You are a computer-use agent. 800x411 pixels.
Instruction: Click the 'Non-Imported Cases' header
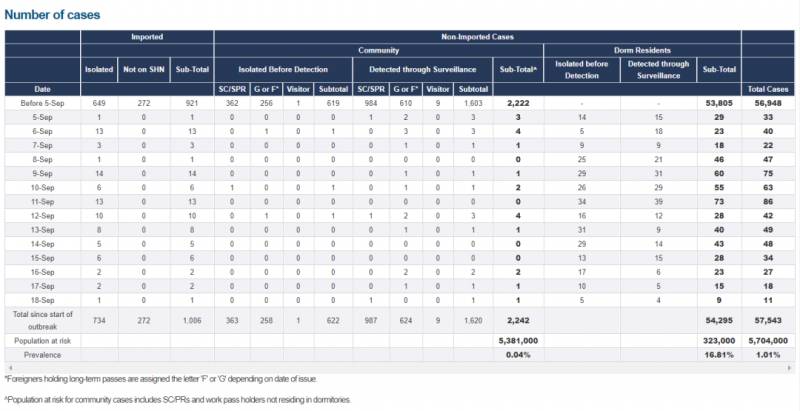(477, 37)
